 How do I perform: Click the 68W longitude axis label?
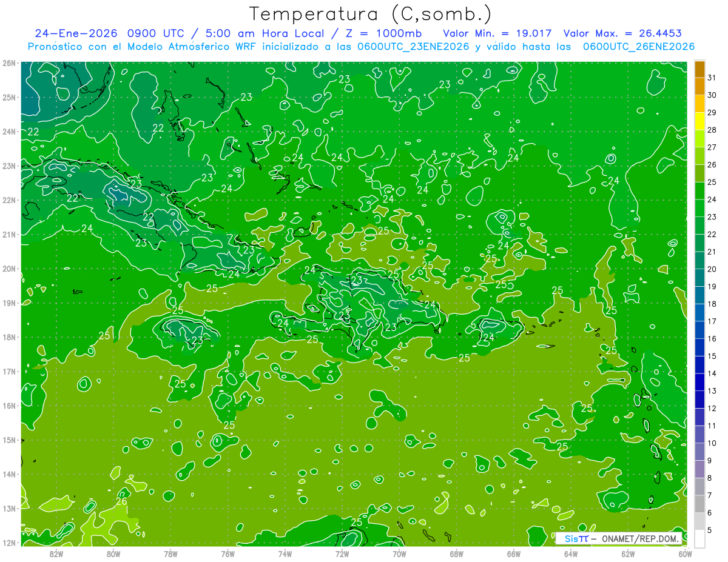click(x=457, y=554)
